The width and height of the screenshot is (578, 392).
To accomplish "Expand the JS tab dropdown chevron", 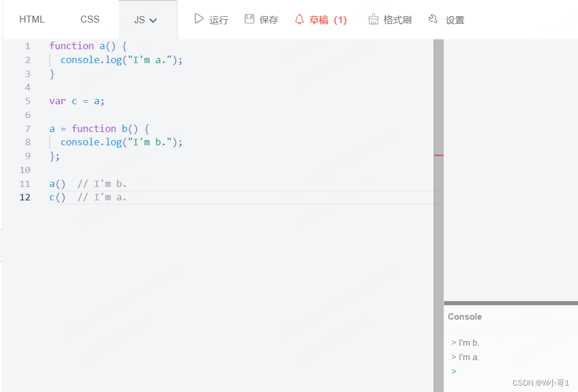I will click(x=153, y=21).
